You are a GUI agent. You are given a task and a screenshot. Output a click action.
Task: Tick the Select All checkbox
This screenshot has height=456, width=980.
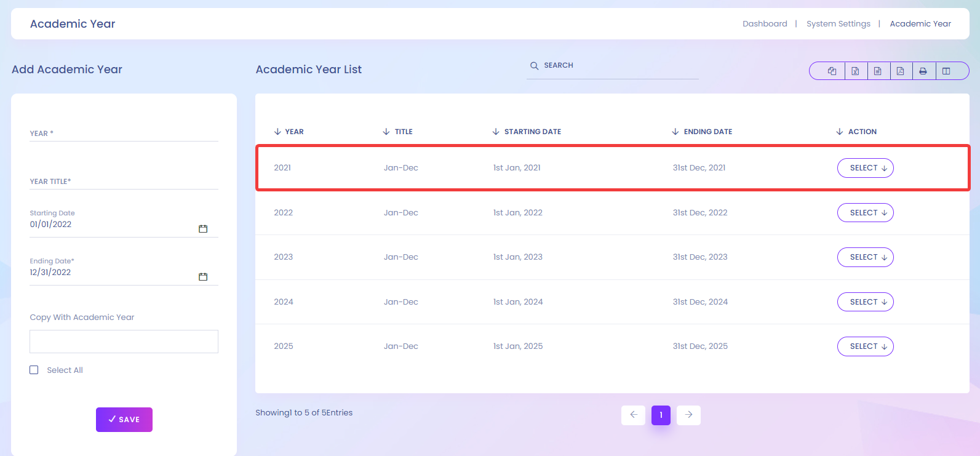click(x=34, y=370)
